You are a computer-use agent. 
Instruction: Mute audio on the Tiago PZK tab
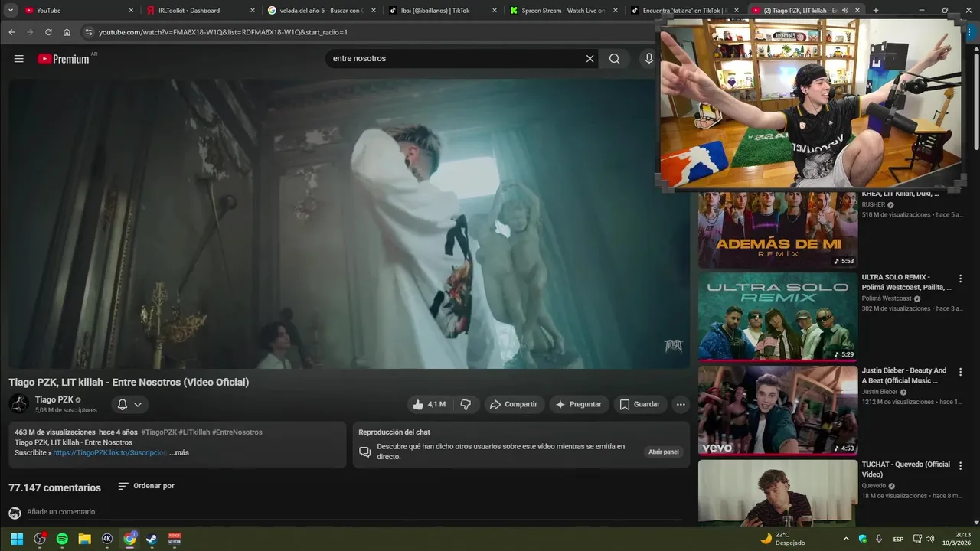(845, 11)
